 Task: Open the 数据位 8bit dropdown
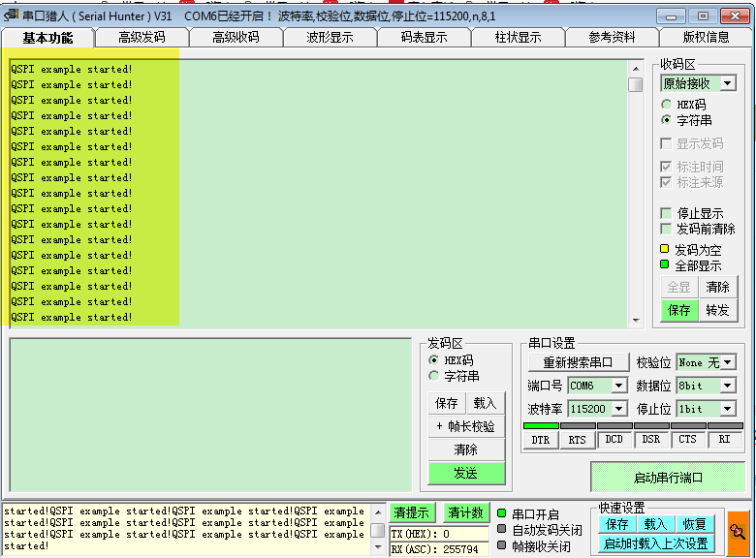click(728, 385)
